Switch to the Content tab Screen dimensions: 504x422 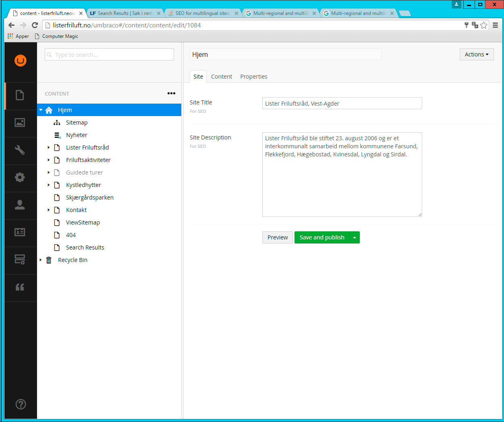[222, 77]
